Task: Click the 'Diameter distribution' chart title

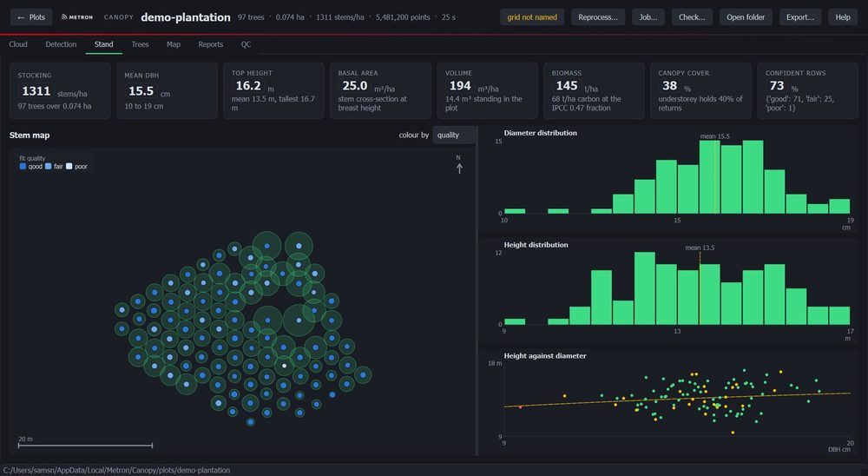Action: tap(540, 133)
